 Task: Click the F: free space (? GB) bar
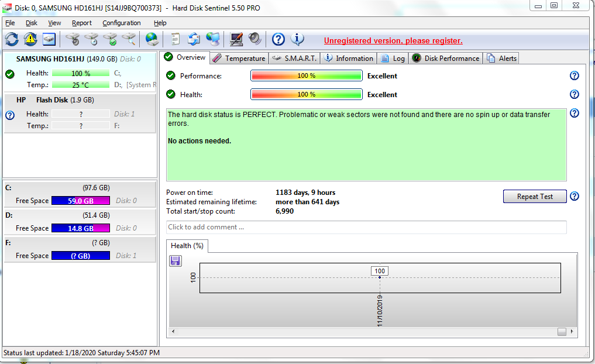click(81, 256)
